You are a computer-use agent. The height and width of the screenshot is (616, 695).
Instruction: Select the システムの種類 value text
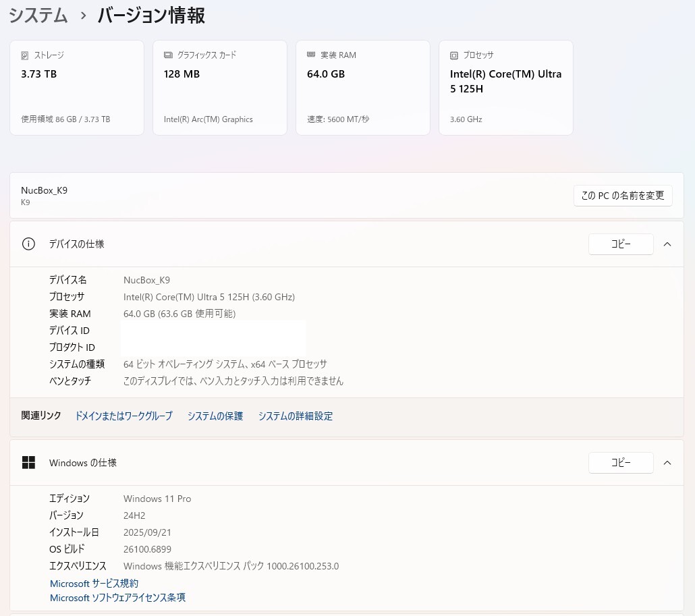225,364
